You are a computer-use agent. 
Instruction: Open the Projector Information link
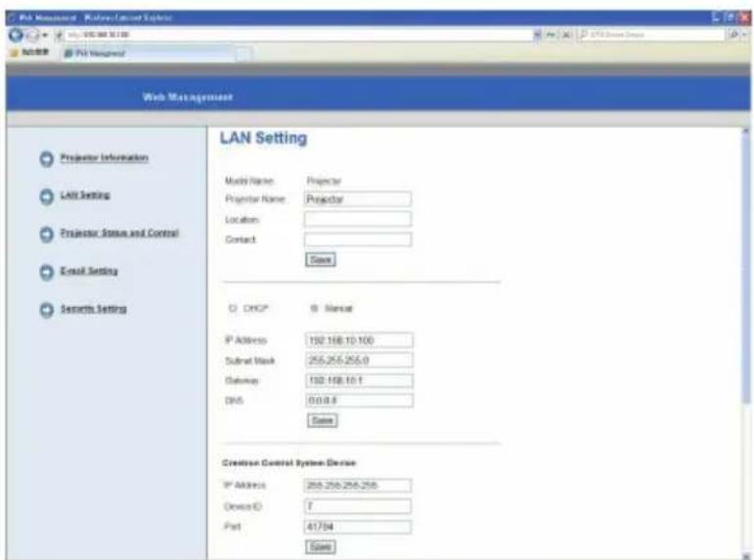(x=104, y=157)
